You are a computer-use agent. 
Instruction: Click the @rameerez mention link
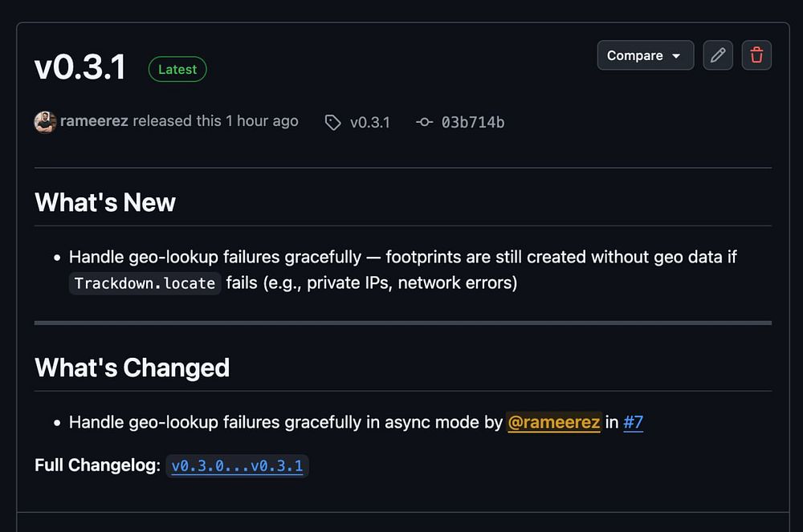coord(554,422)
